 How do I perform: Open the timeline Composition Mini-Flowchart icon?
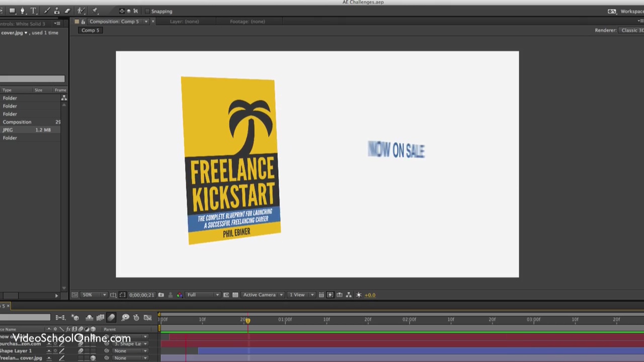click(60, 317)
